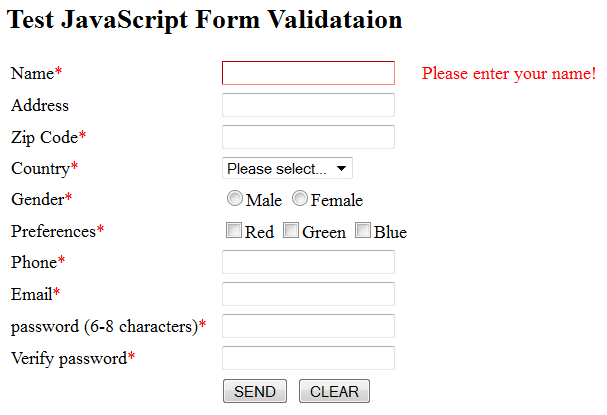The width and height of the screenshot is (607, 415).
Task: Click the Preferences label text
Action: point(53,231)
